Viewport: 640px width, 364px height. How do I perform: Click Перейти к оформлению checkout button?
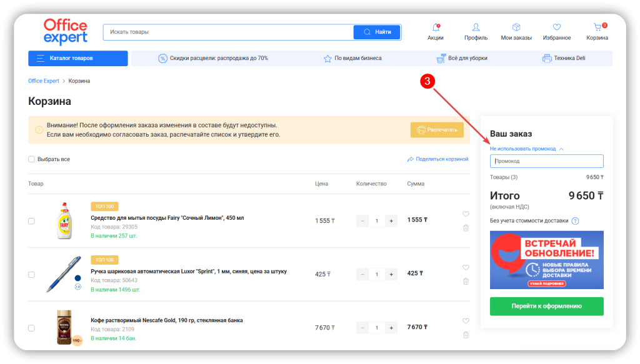tap(546, 306)
